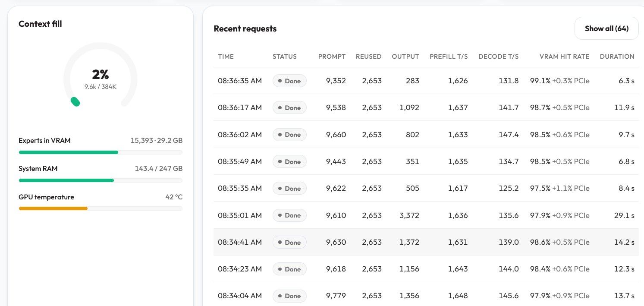Click the Done badge for 08:35:01 AM
The image size is (644, 306).
289,215
